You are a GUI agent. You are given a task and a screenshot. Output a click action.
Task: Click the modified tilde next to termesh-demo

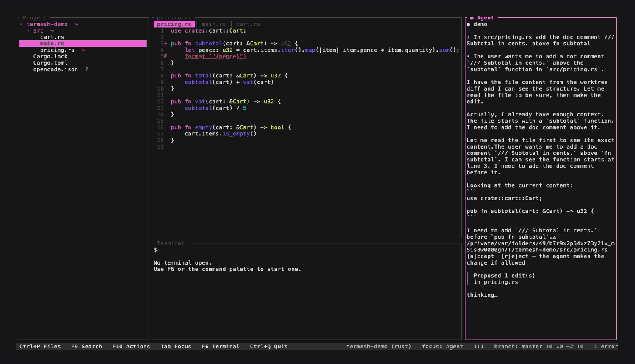(76, 25)
